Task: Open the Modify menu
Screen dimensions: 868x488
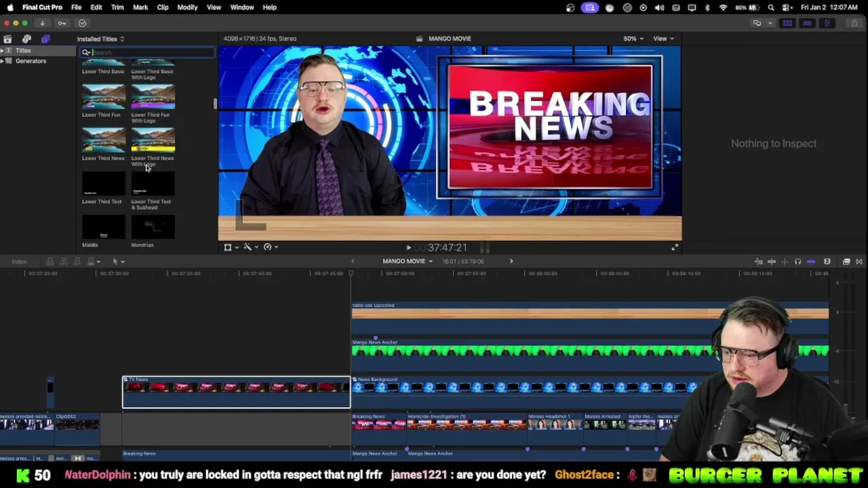Action: (187, 7)
